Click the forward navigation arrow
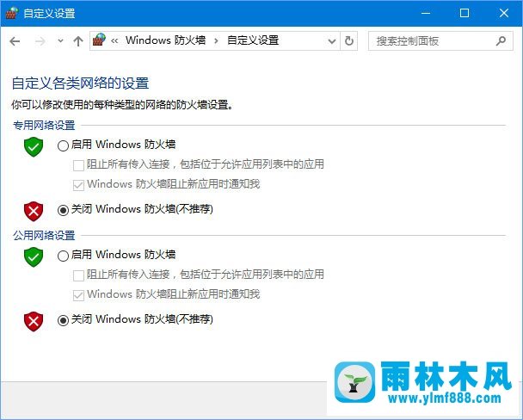 click(x=39, y=40)
